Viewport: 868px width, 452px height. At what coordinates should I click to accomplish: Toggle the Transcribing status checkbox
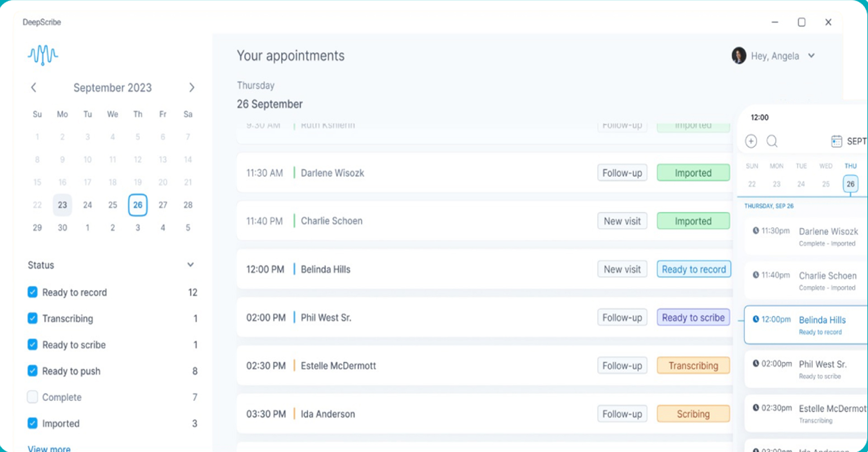(33, 319)
